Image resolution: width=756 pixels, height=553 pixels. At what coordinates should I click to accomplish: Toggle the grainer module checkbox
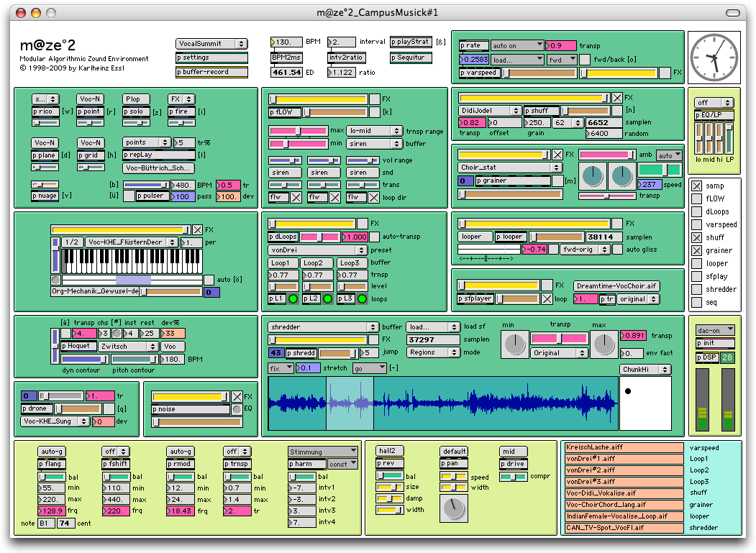[x=697, y=251]
